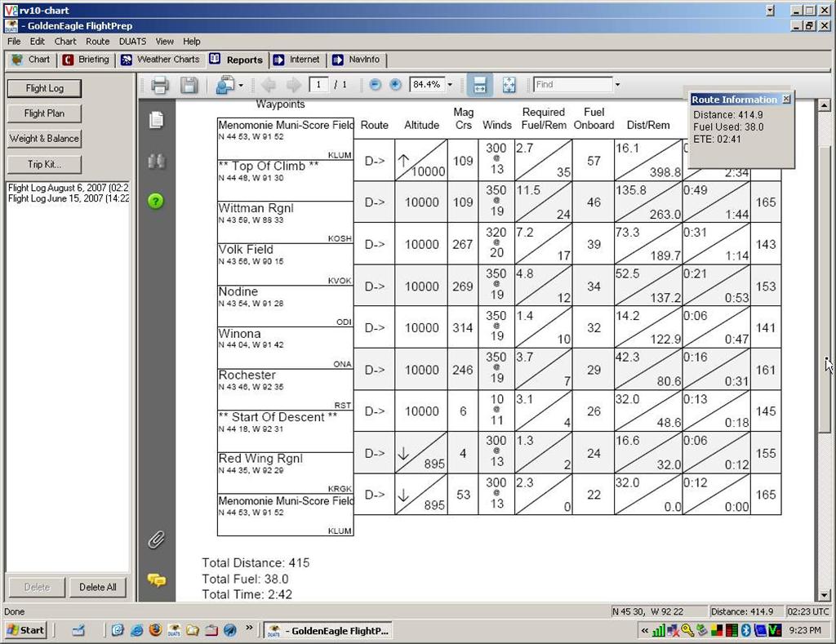Open the Find options dropdown arrow
The height and width of the screenshot is (644, 836).
(617, 85)
